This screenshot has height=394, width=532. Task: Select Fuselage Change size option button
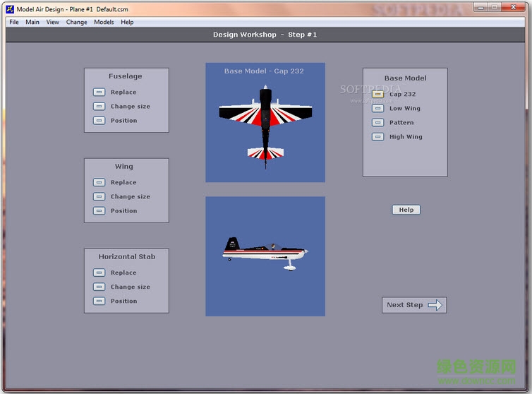99,107
